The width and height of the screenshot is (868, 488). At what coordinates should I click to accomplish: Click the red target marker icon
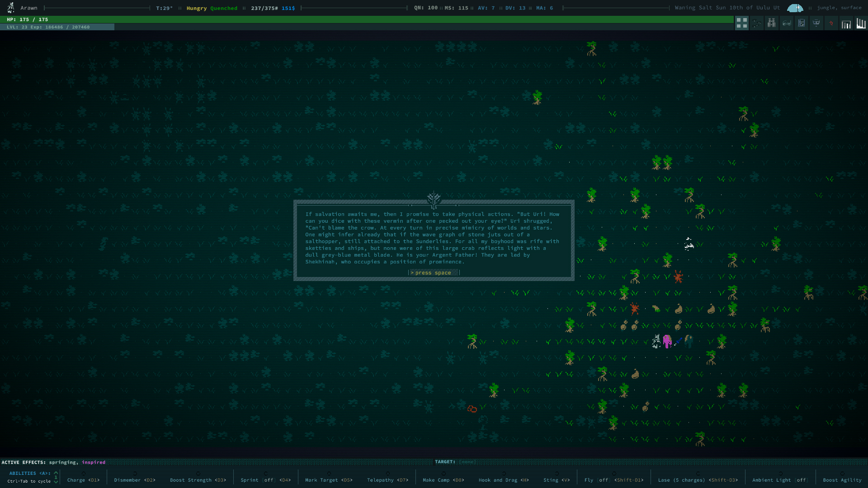coord(831,23)
